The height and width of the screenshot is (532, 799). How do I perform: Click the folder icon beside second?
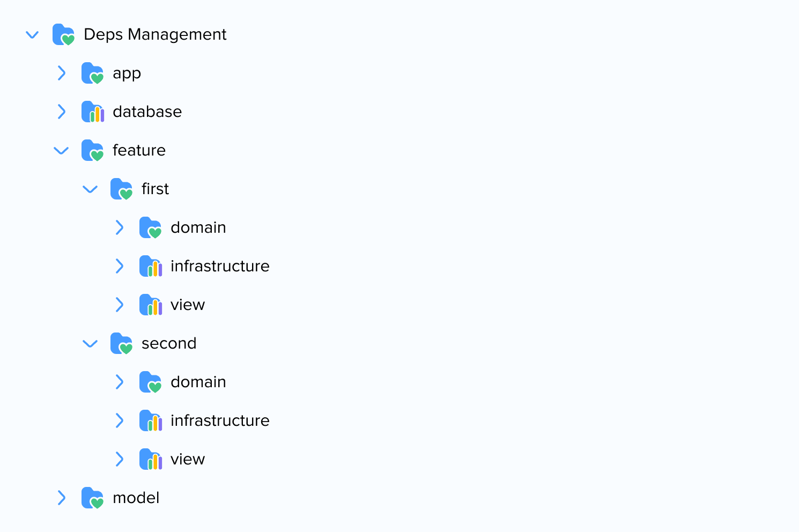click(121, 344)
